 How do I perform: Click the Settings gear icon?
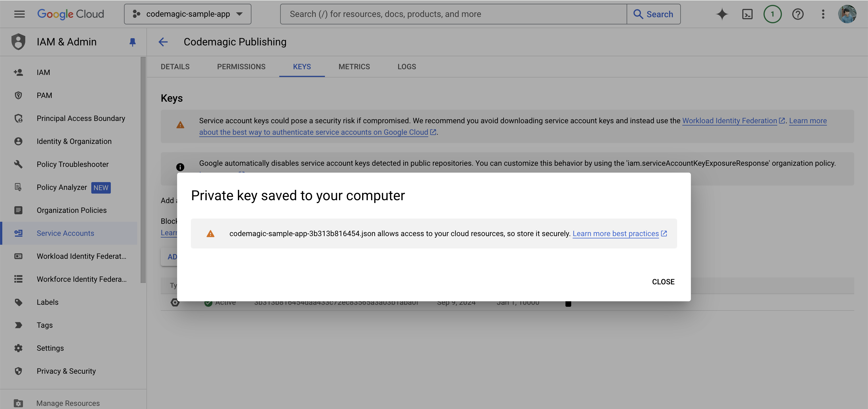18,348
